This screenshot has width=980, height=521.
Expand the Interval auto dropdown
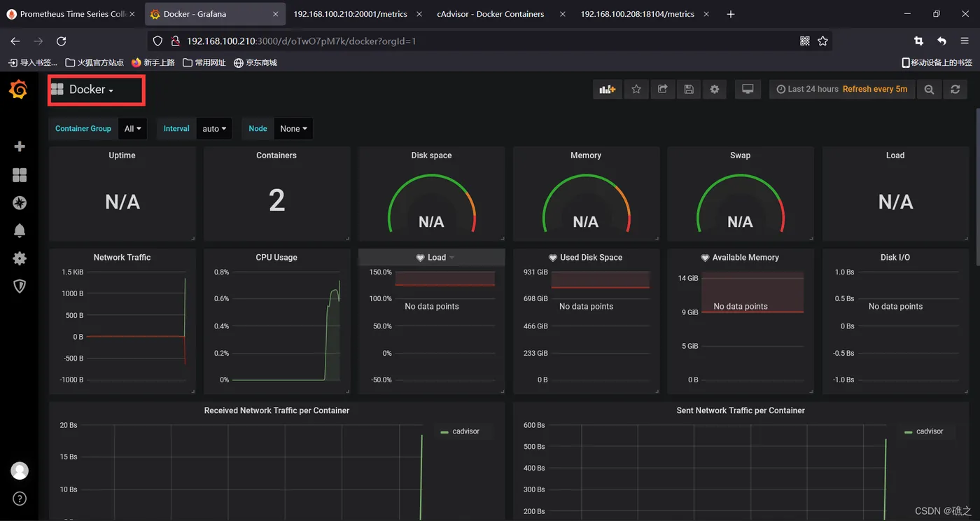214,129
